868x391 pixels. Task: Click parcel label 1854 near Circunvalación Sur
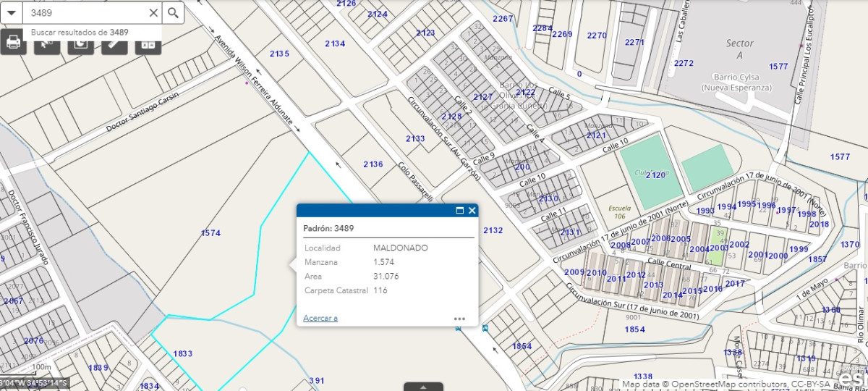[634, 329]
